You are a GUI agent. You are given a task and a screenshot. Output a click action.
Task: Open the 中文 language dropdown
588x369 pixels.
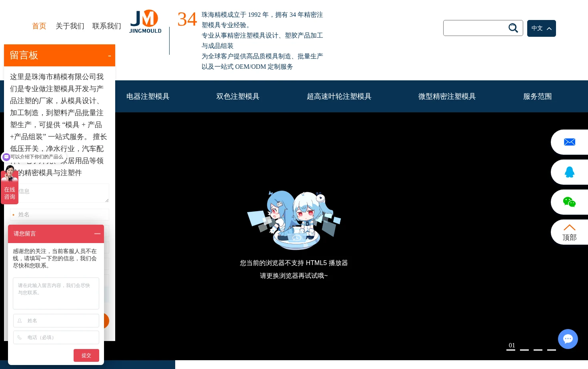pyautogui.click(x=542, y=28)
